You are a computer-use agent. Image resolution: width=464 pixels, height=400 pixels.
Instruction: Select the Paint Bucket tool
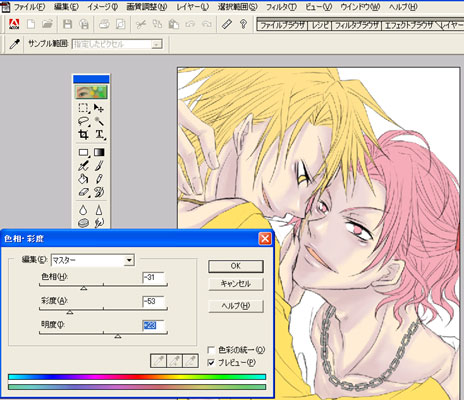tap(83, 179)
